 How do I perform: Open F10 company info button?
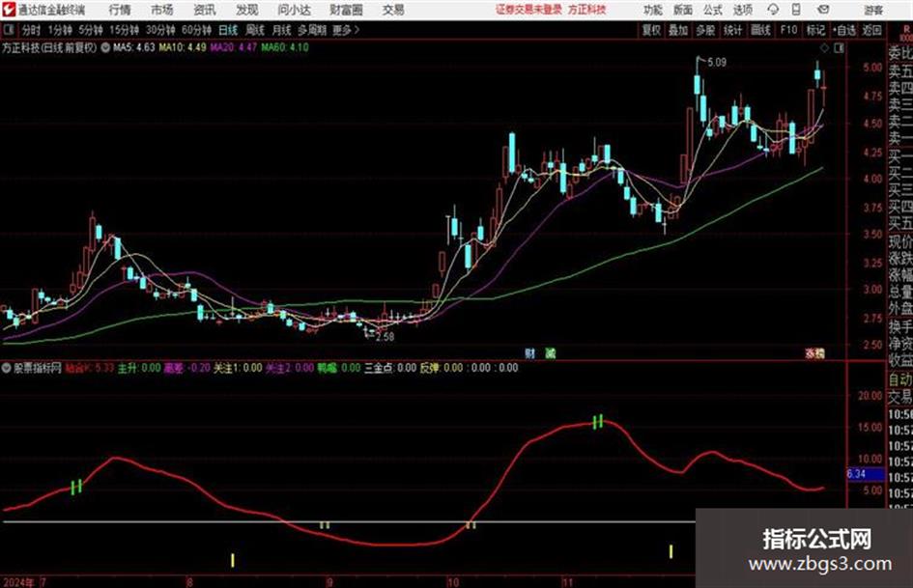788,30
